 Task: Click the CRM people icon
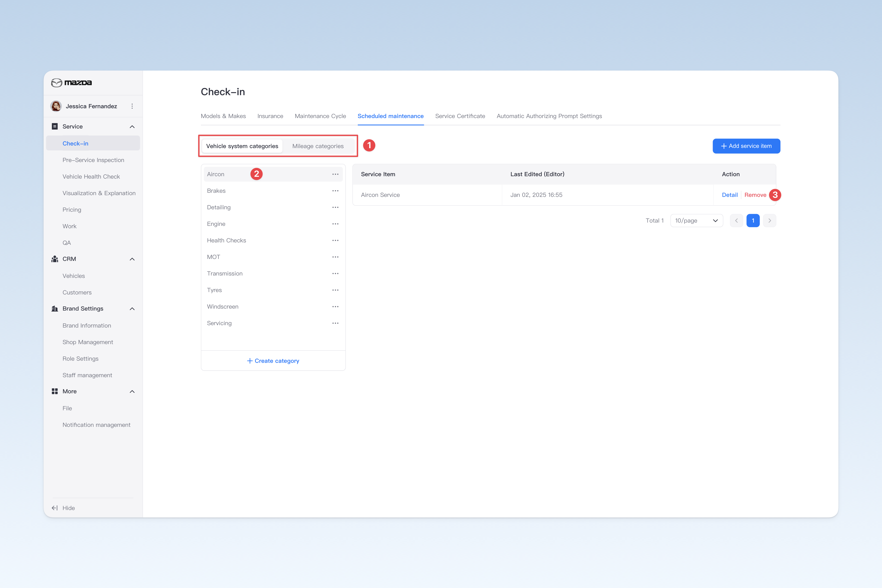pyautogui.click(x=55, y=259)
